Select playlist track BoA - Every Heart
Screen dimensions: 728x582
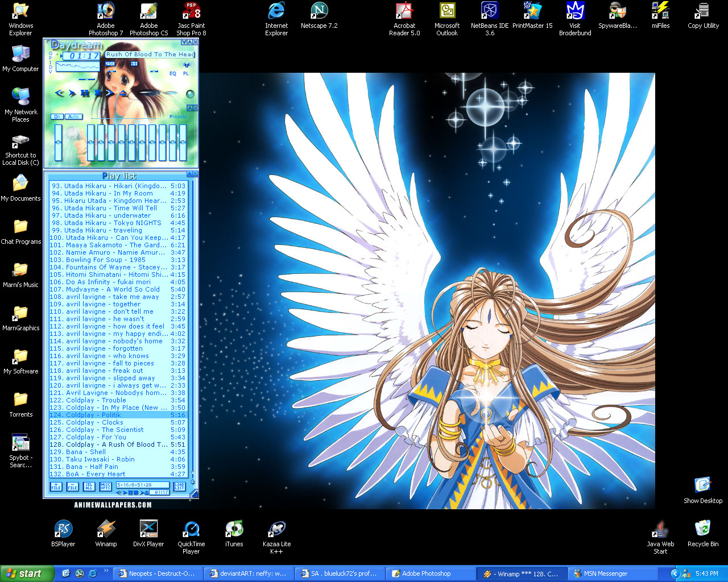coord(118,474)
